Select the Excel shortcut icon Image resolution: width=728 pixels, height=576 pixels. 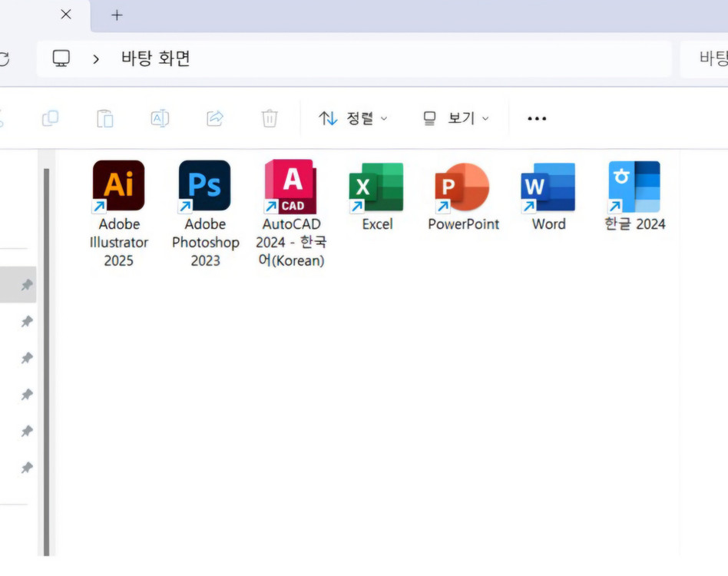[376, 187]
